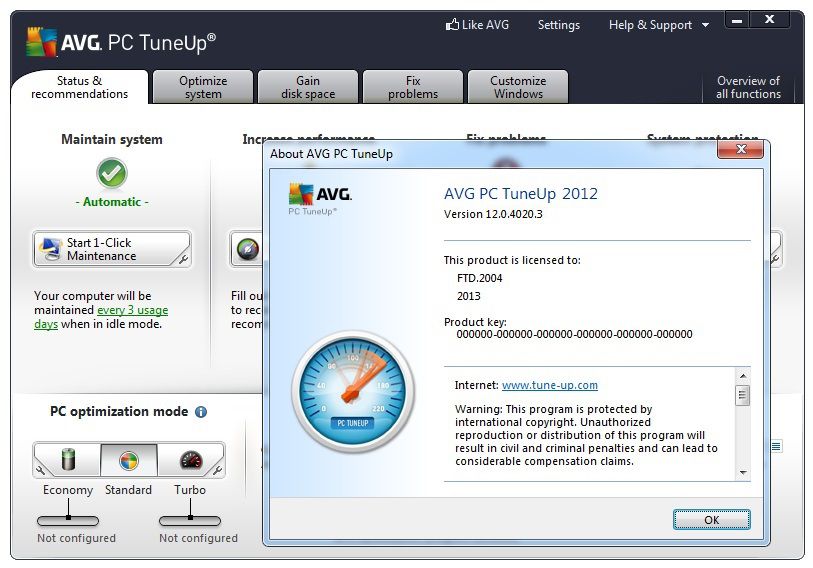Click the PC TuneUp speedometer graphic
Image resolution: width=813 pixels, height=568 pixels.
(x=353, y=392)
